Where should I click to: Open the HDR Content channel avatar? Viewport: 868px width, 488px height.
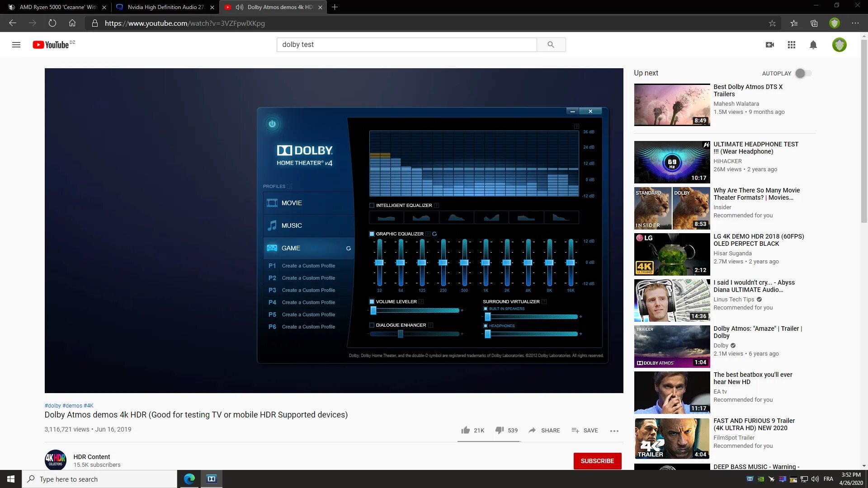(56, 460)
